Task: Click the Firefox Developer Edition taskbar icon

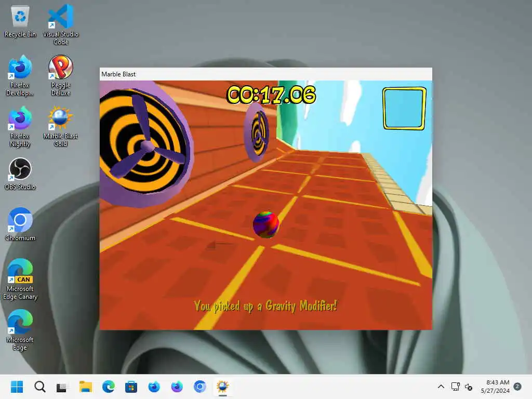Action: tap(154, 387)
